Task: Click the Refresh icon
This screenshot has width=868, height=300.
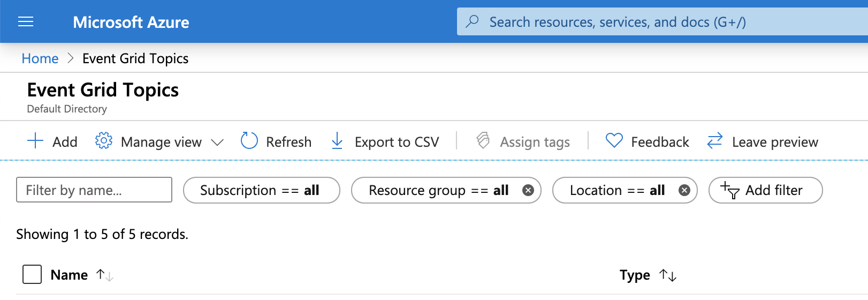Action: [x=249, y=141]
